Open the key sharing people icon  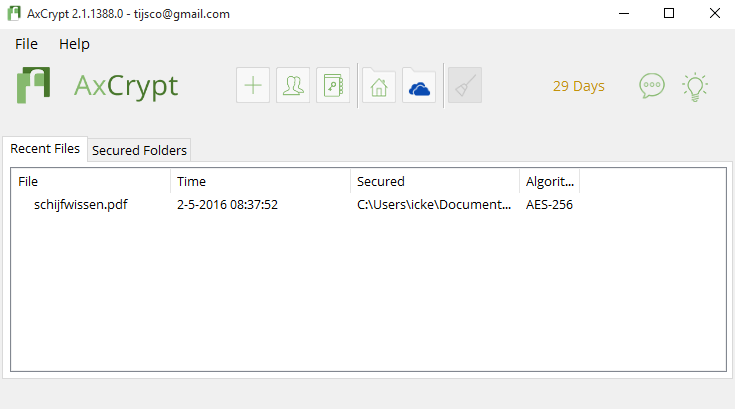(x=293, y=86)
